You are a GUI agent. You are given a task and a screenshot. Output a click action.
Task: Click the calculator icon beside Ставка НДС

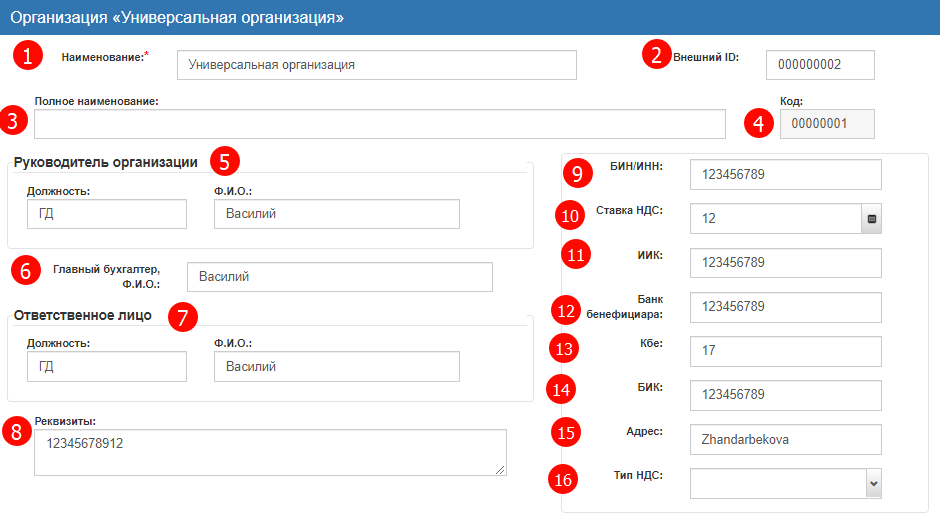click(x=871, y=218)
